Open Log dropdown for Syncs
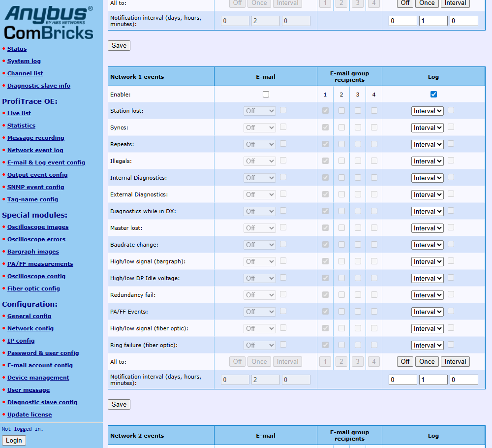Viewport: 492px width, 448px height. [428, 128]
